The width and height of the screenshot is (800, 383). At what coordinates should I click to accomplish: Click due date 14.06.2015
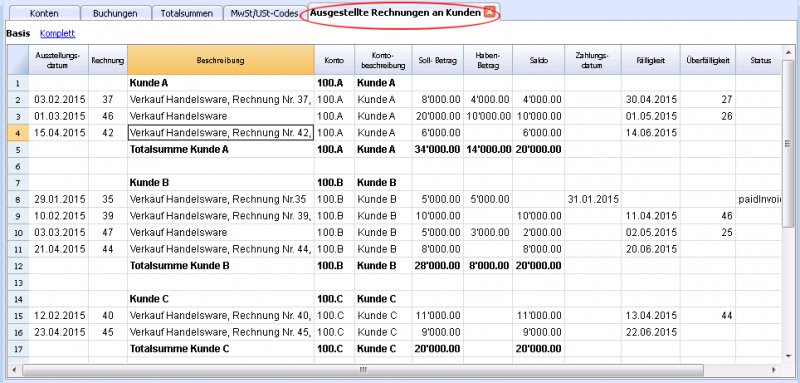click(651, 133)
